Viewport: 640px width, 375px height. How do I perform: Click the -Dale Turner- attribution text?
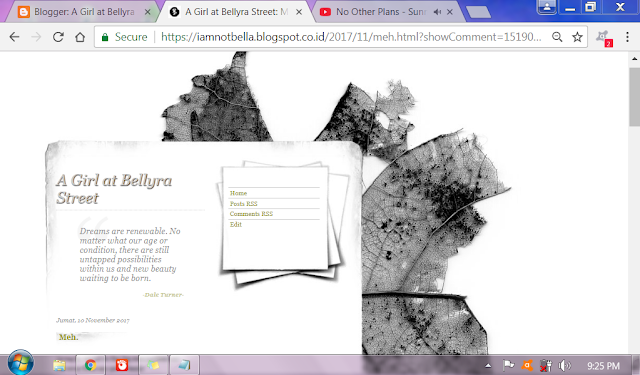pos(163,295)
